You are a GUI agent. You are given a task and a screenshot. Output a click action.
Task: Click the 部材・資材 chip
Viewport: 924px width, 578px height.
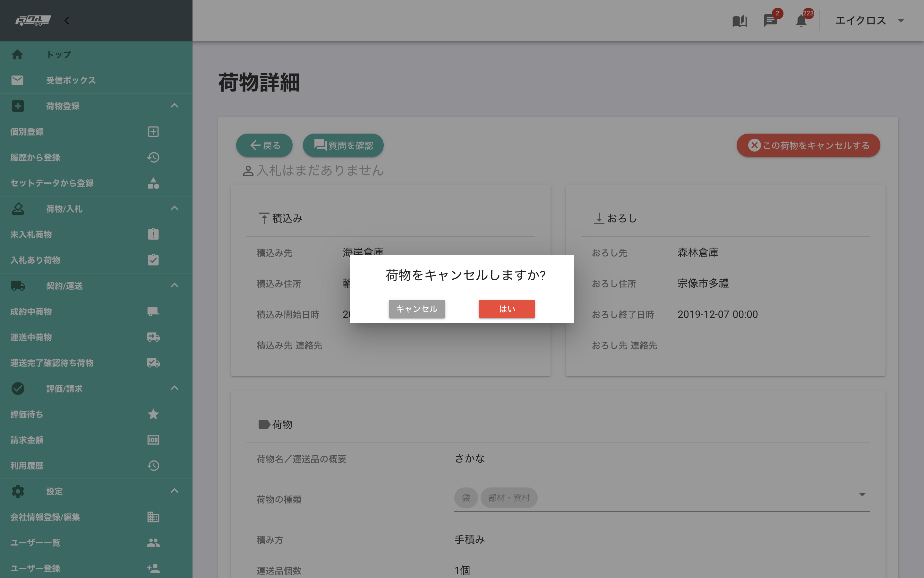(509, 497)
